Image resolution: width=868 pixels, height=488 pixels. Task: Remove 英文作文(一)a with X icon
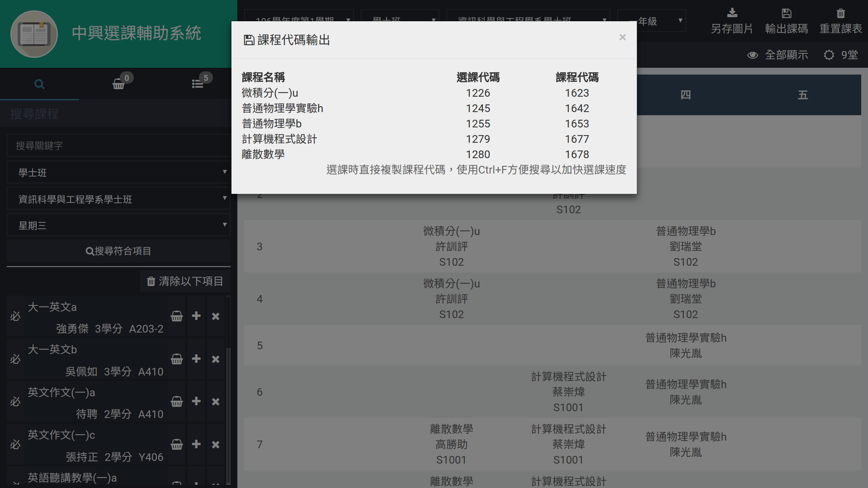(x=216, y=402)
